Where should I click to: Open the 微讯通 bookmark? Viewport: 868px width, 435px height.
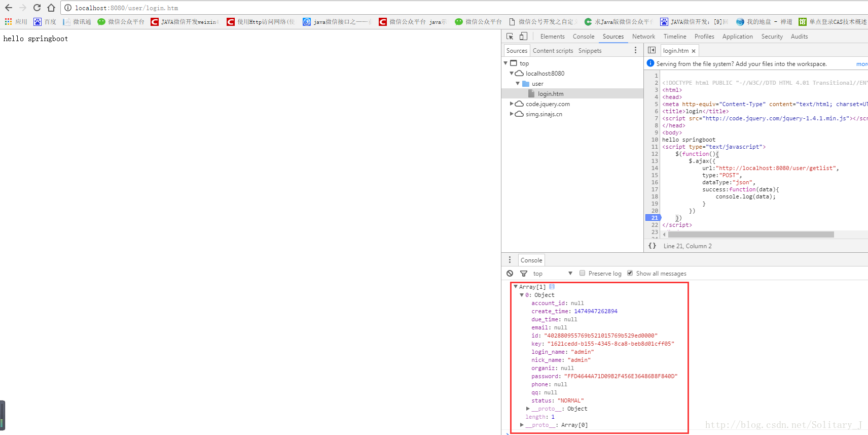pyautogui.click(x=77, y=22)
